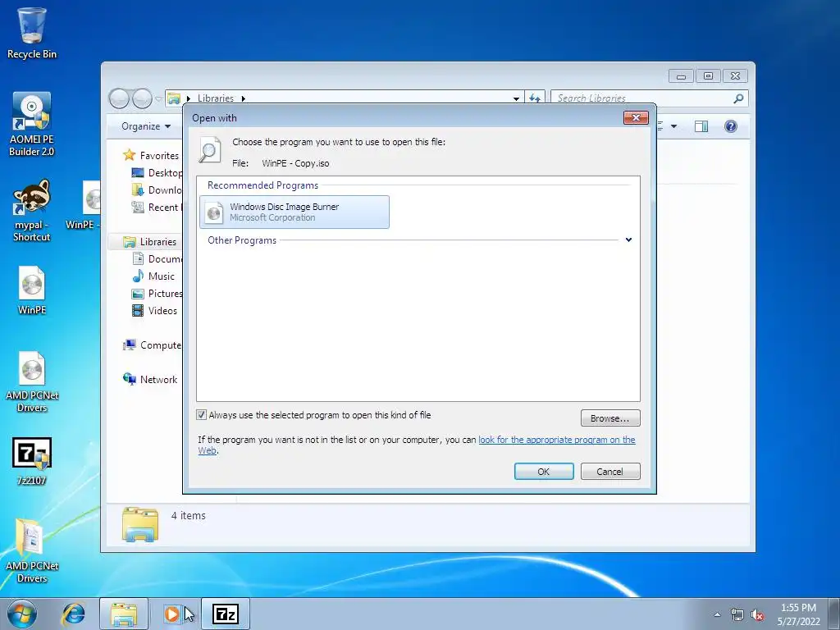Select Recent Places under Favorites
The image size is (840, 630).
[x=157, y=208]
